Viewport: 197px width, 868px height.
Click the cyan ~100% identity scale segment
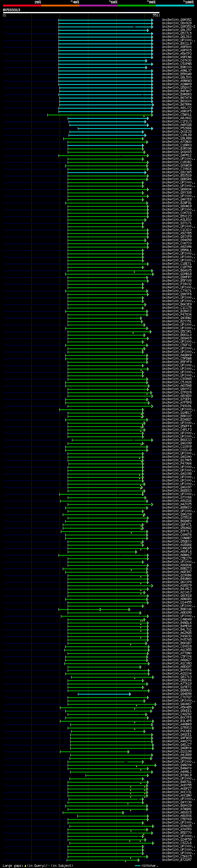point(175,6)
